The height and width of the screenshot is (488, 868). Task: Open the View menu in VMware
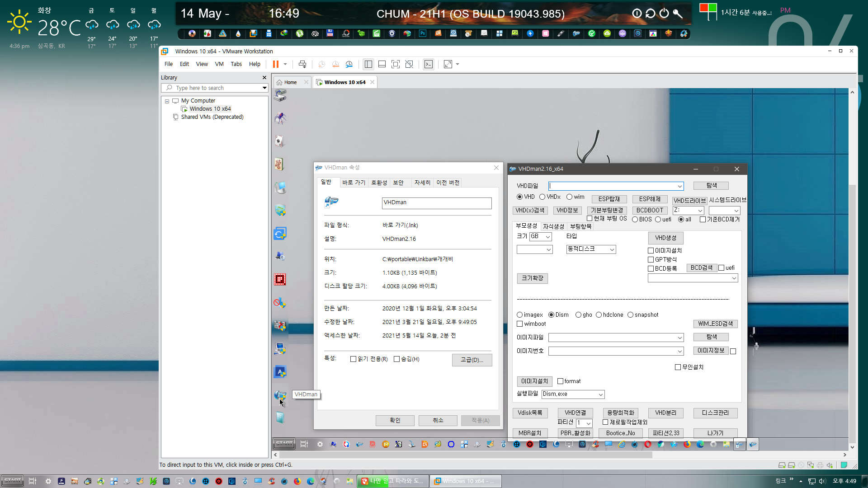click(202, 64)
